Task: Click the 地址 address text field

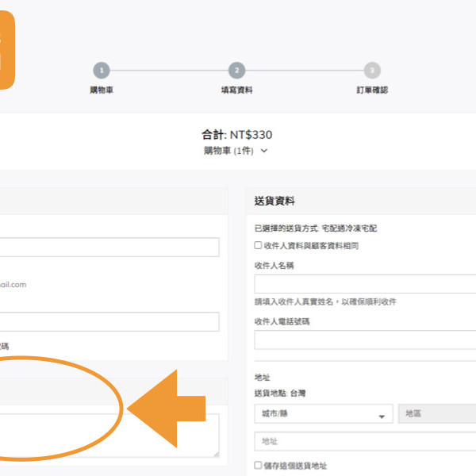Action: point(365,441)
